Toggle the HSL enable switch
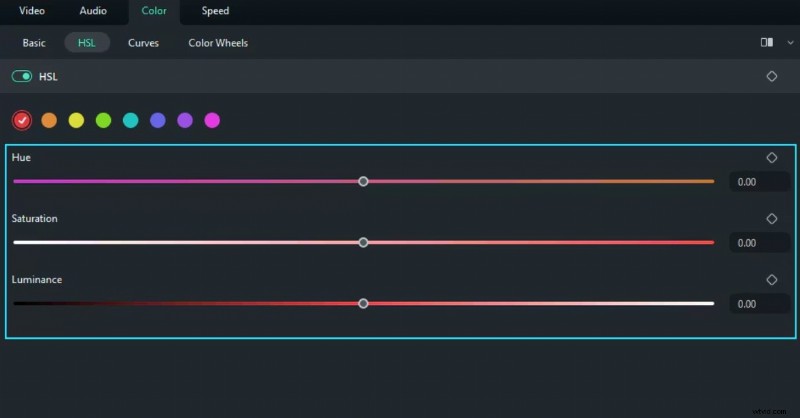This screenshot has width=800, height=418. [22, 76]
